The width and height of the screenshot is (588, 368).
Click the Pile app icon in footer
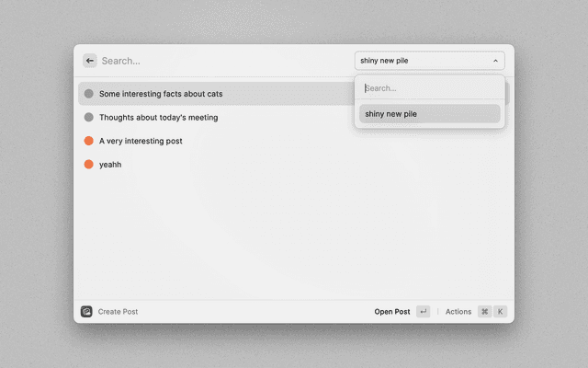pos(86,312)
